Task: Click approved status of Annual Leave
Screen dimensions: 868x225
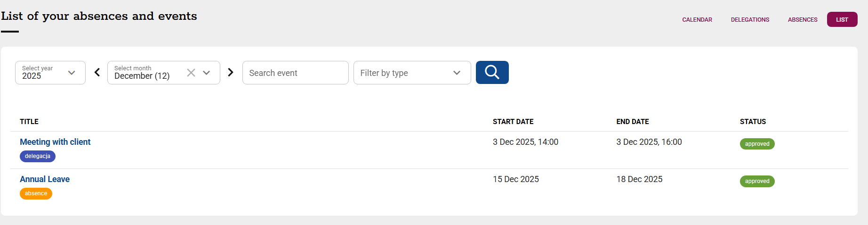Action: coord(757,181)
